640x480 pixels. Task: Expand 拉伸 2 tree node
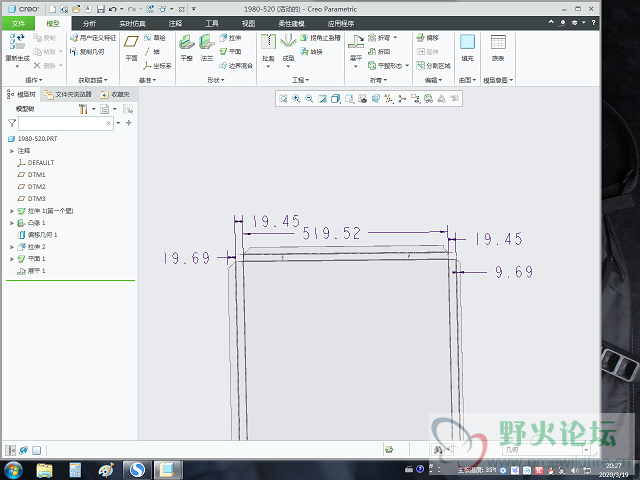[12, 247]
